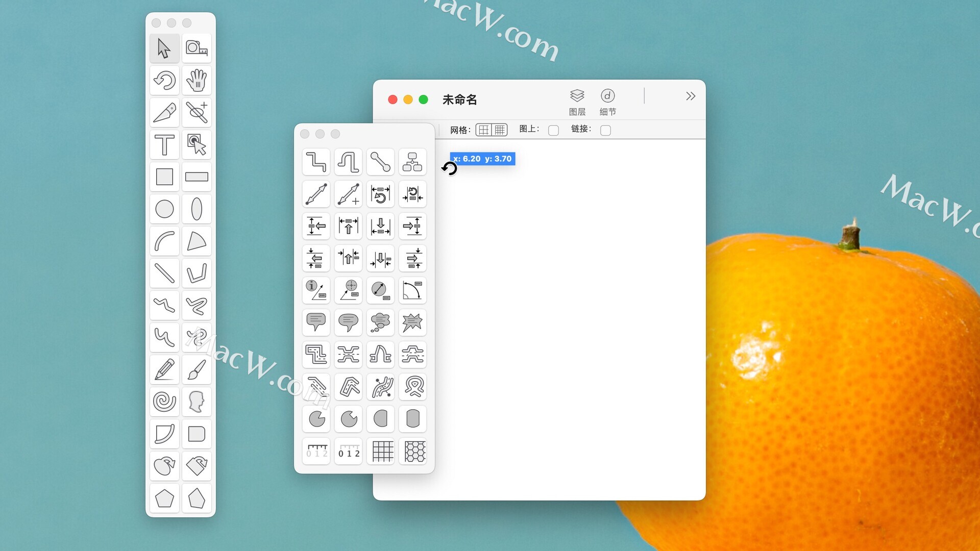Select the diameter dimension circle tool
The height and width of the screenshot is (551, 980).
(x=380, y=290)
